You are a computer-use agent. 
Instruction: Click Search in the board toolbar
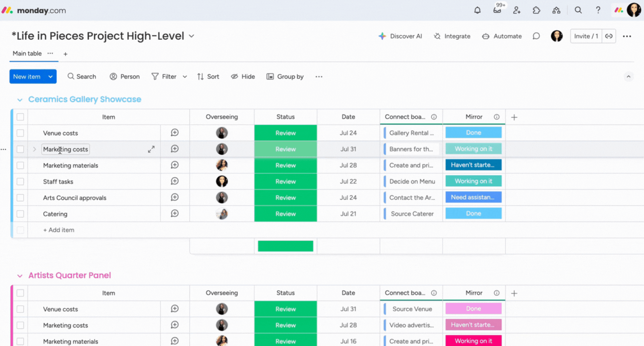[82, 76]
